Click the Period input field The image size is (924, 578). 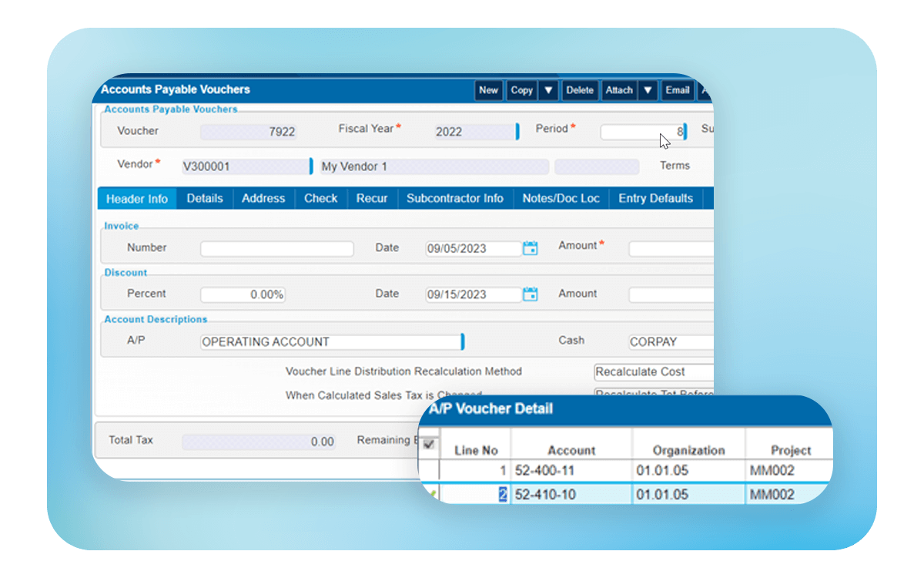pyautogui.click(x=642, y=132)
